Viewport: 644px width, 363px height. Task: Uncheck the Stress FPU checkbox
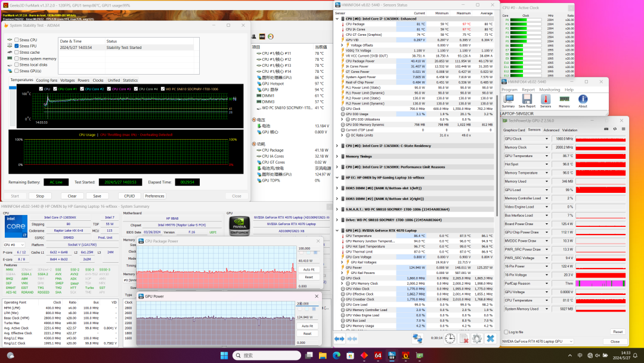pyautogui.click(x=17, y=46)
